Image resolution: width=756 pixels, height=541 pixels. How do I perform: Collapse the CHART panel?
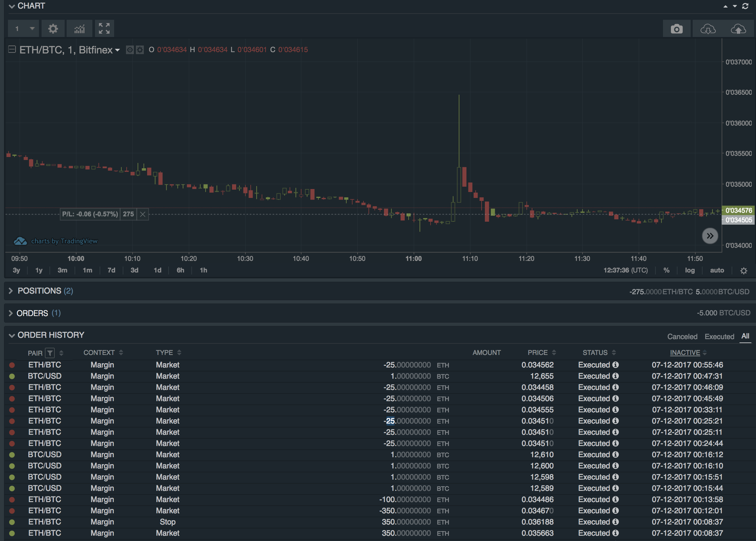coord(12,6)
